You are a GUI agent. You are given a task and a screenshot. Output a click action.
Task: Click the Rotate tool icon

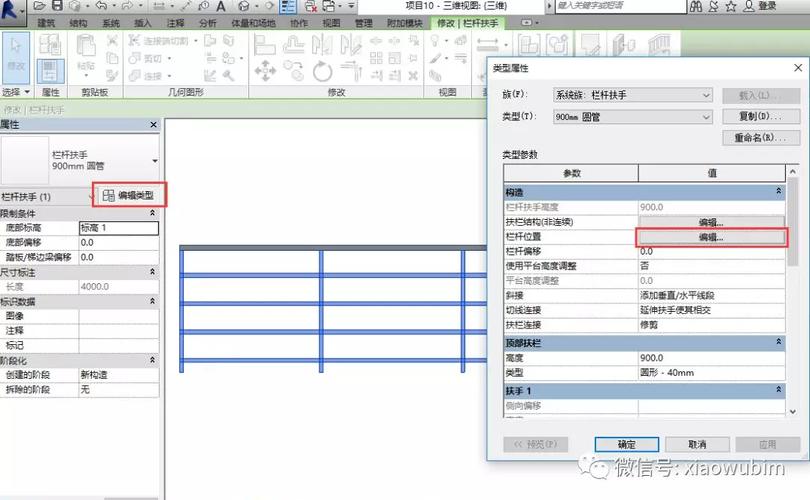pyautogui.click(x=322, y=71)
